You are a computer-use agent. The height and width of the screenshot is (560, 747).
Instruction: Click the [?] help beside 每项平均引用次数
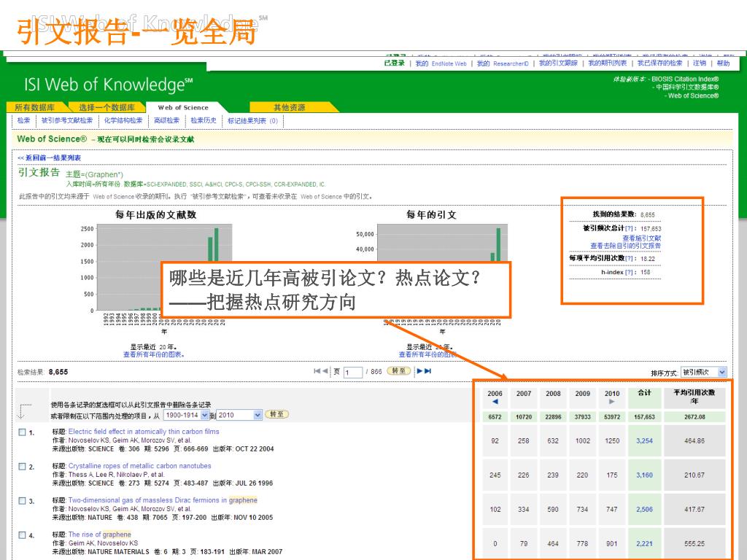pos(629,259)
